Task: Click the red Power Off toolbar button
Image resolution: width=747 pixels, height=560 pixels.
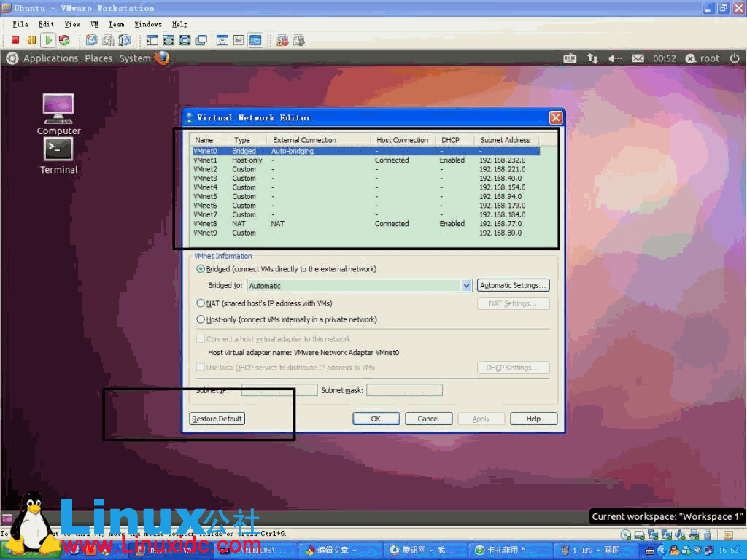Action: 15,41
